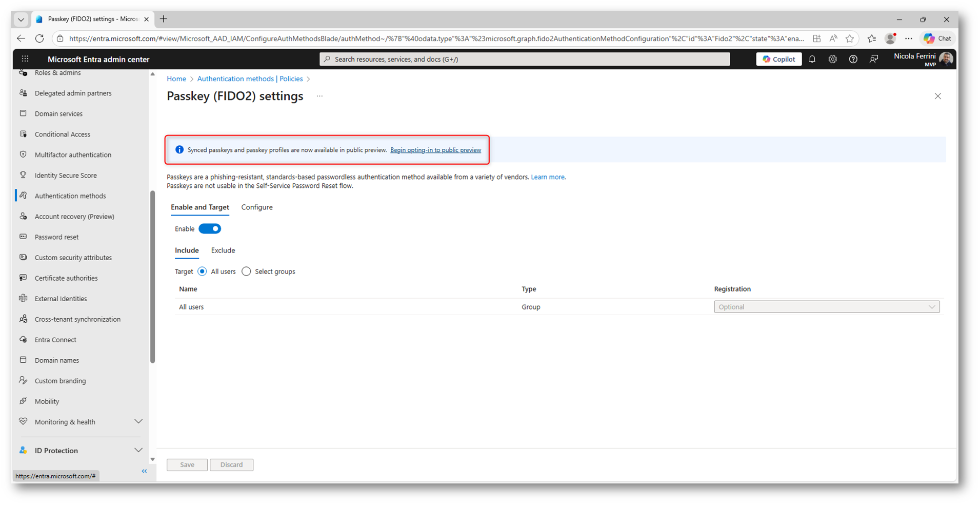Click the browser address bar URL
980x505 pixels.
click(x=436, y=38)
